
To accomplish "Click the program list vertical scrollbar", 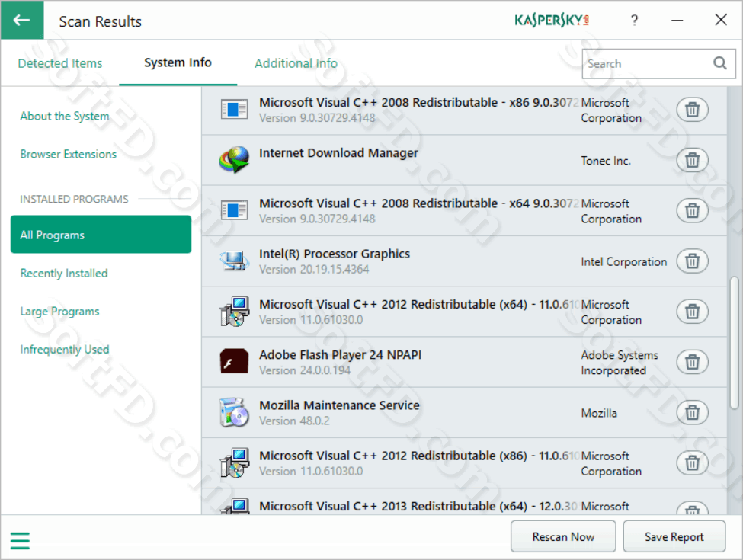I will pos(734,343).
